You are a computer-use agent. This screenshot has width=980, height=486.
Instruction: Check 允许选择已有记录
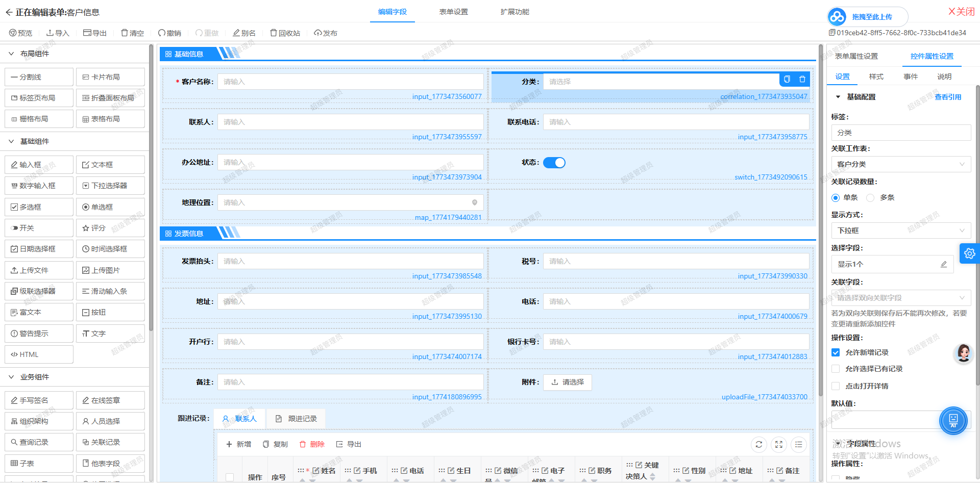coord(836,369)
